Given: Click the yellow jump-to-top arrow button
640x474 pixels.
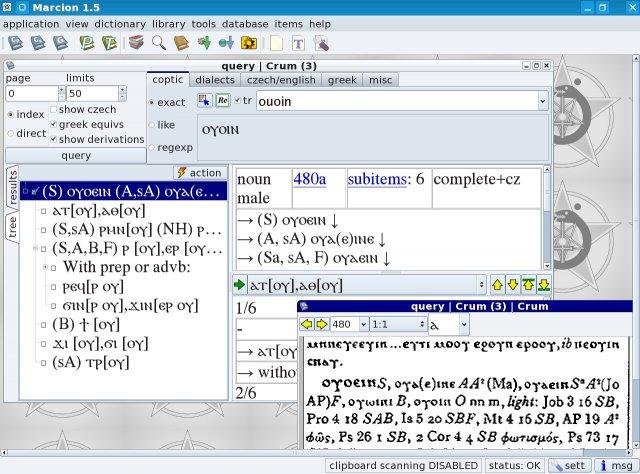Looking at the screenshot, I should (x=528, y=285).
